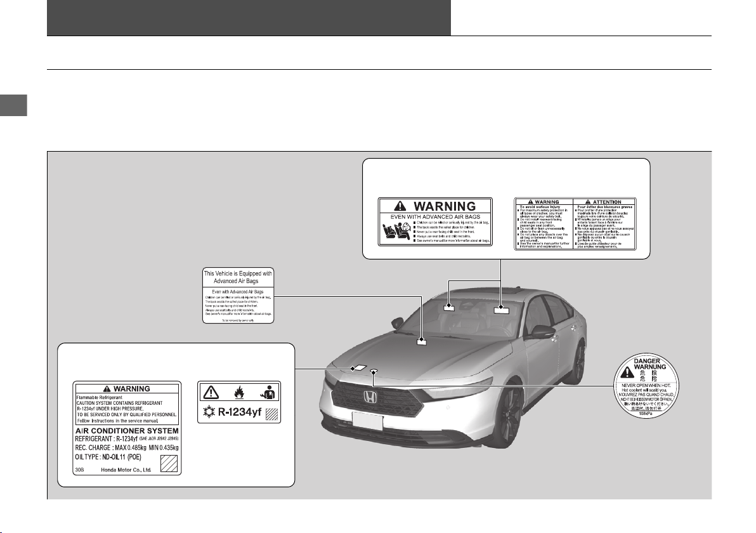Click the gray section tab on left margin
This screenshot has height=533, width=756.
13,105
